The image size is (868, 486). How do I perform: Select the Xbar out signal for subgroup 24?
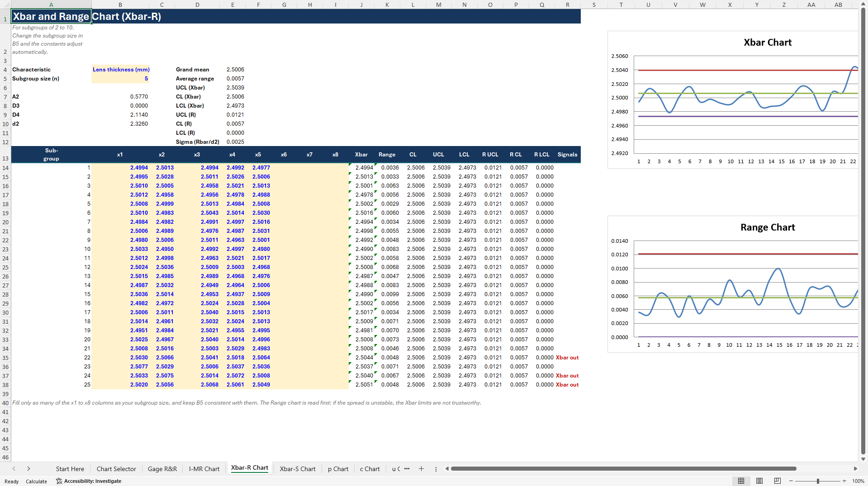[567, 376]
